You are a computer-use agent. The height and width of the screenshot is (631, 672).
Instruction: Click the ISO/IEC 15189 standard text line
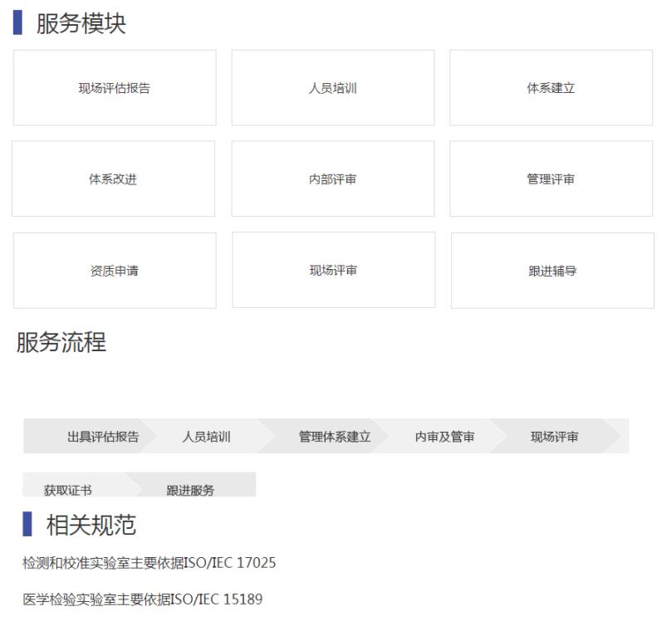pyautogui.click(x=143, y=599)
